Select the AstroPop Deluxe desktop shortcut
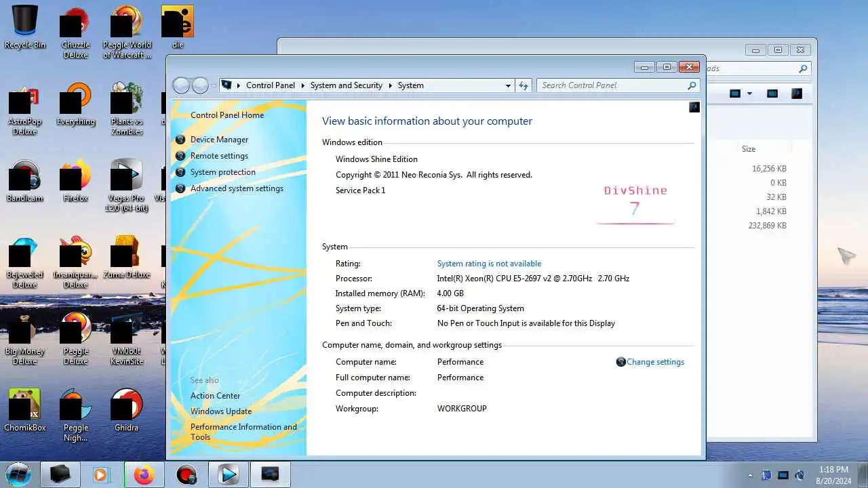Screen dimensions: 868x488 pyautogui.click(x=25, y=110)
